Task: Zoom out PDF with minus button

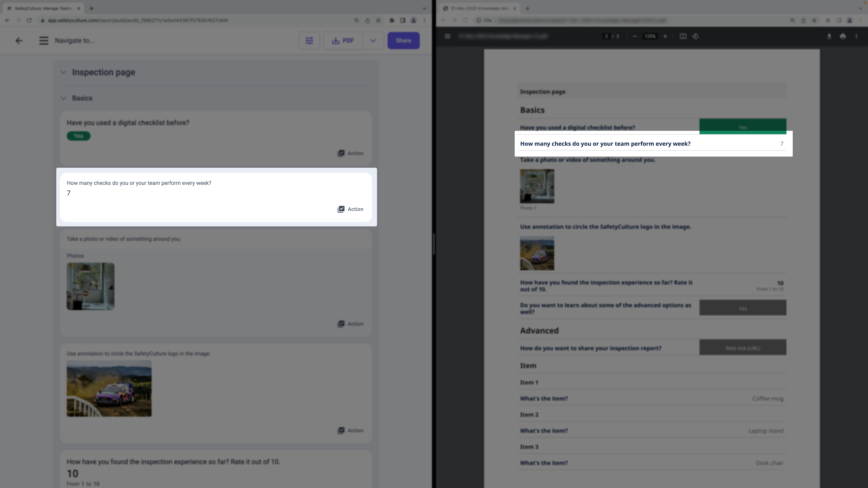Action: tap(635, 36)
